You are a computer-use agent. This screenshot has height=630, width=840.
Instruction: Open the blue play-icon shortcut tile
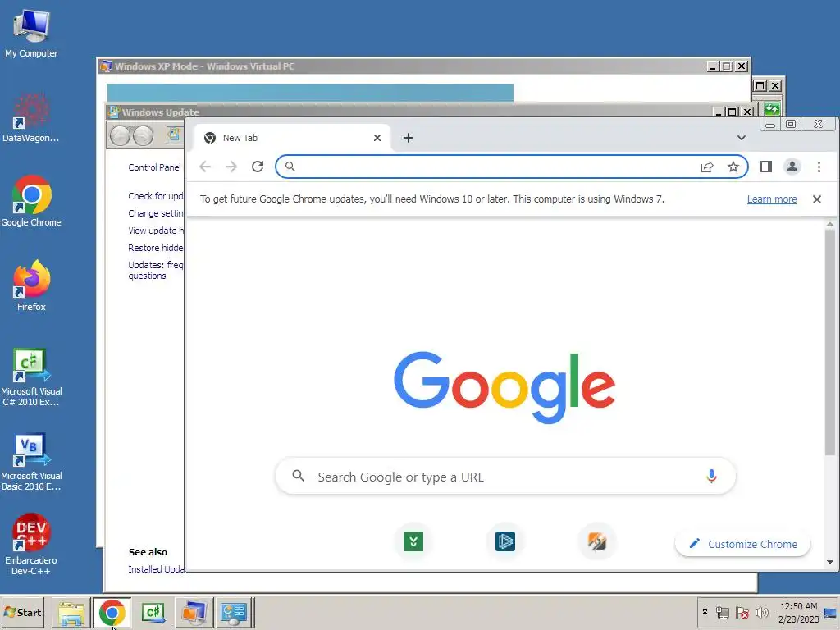(x=505, y=541)
